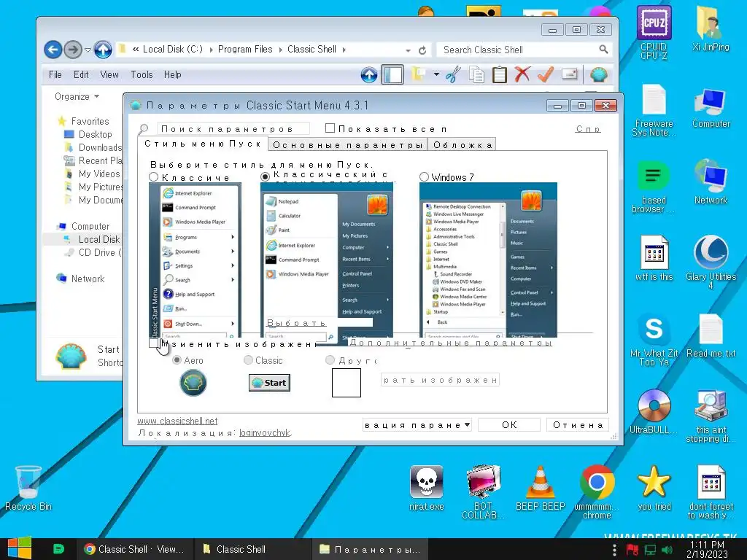Click the Windows Start button on the taskbar
Viewport: 747px width, 560px height.
coord(20,548)
